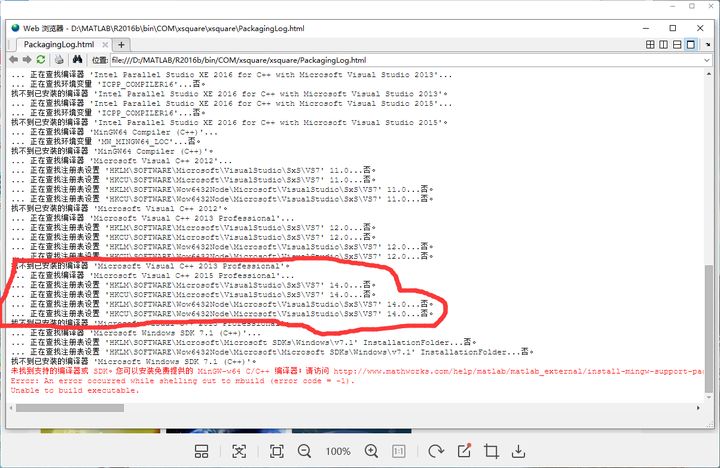Screen dimensions: 720x468
Task: Close the outer image viewer window
Action: [711, 6]
